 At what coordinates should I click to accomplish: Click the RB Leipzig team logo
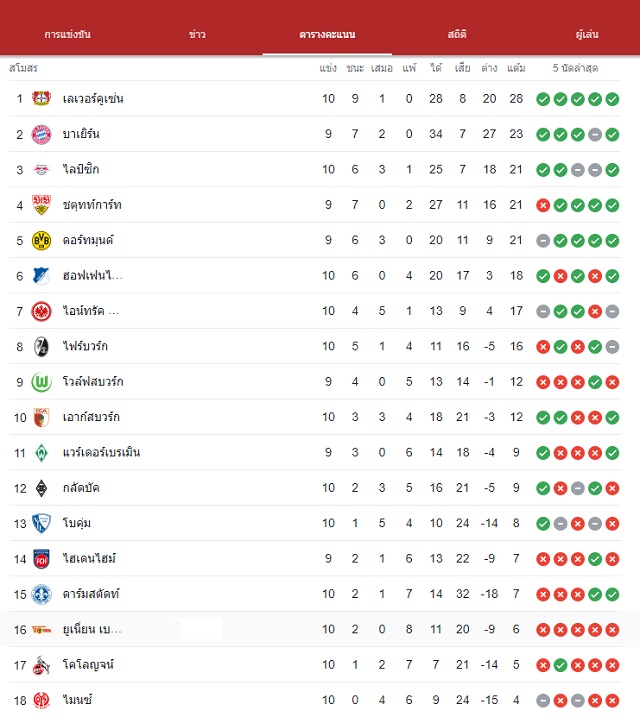point(41,170)
